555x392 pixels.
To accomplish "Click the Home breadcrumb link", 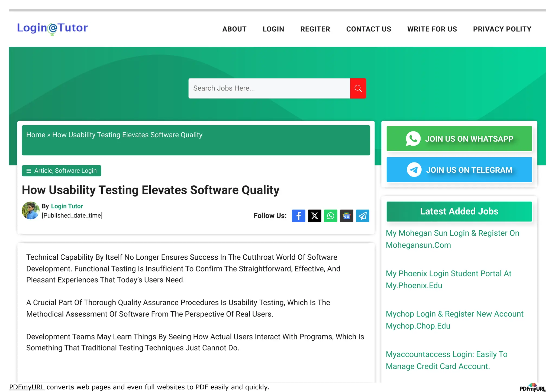I will coord(36,135).
